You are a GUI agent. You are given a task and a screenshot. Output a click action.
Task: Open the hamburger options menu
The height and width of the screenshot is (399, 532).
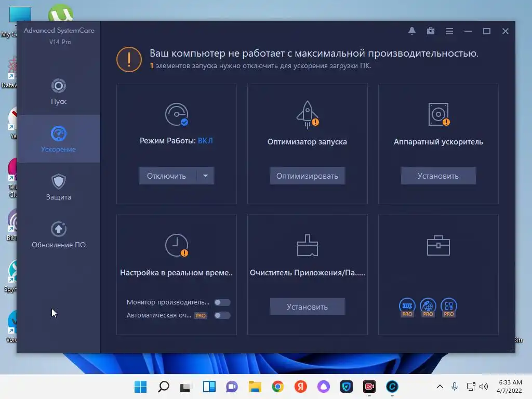coord(449,31)
